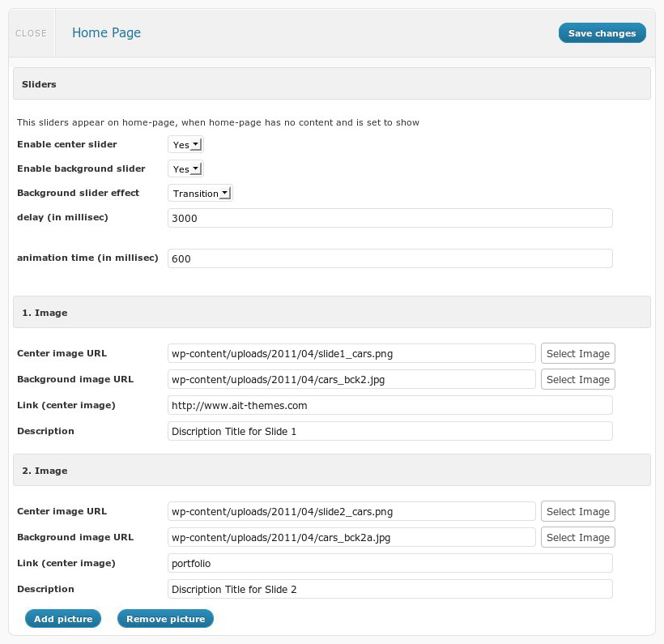Open the Enable background slider dropdown
This screenshot has height=644, width=664.
coord(185,169)
